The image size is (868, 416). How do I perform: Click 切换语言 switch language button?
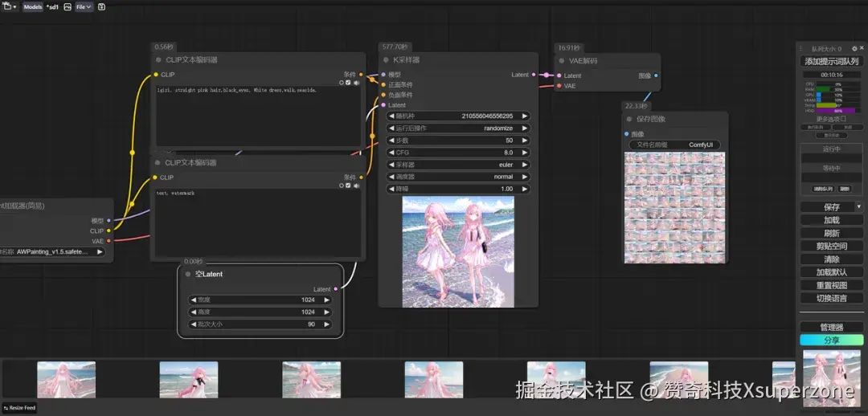coord(832,298)
